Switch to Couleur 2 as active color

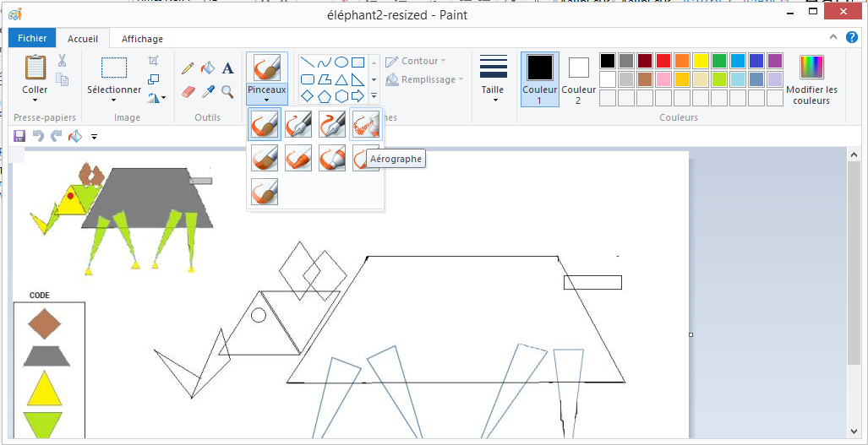[578, 79]
